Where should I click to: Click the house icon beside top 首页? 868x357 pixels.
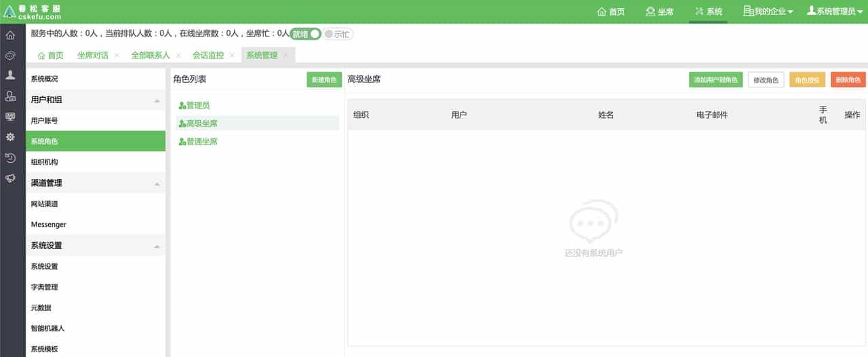601,12
